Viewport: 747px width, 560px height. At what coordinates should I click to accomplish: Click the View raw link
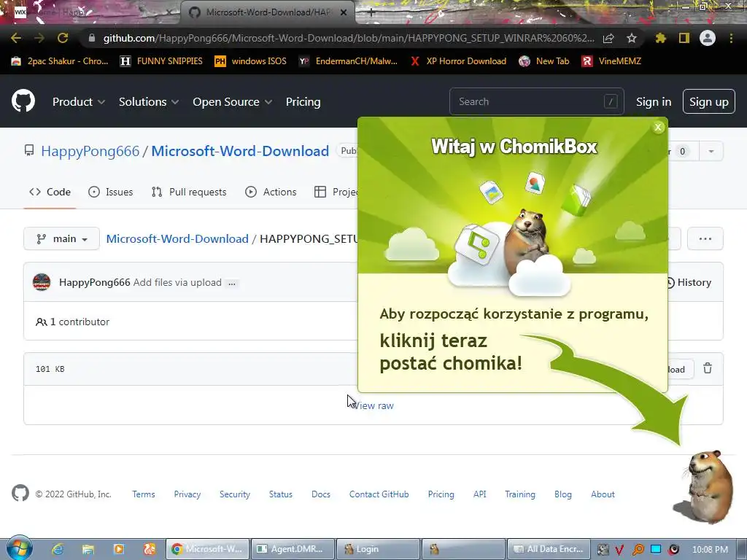pyautogui.click(x=374, y=405)
